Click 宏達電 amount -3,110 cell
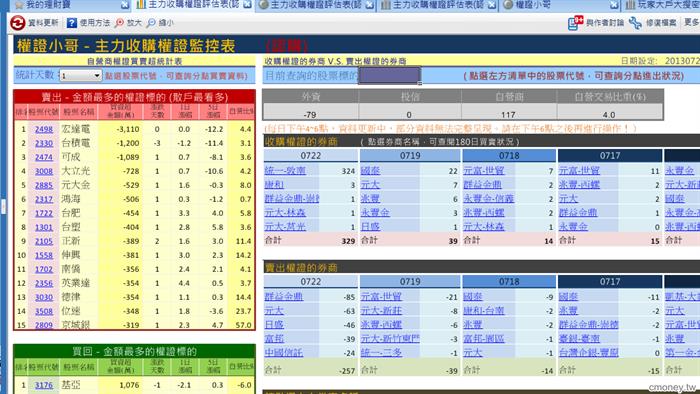The width and height of the screenshot is (700, 394). coord(128,129)
